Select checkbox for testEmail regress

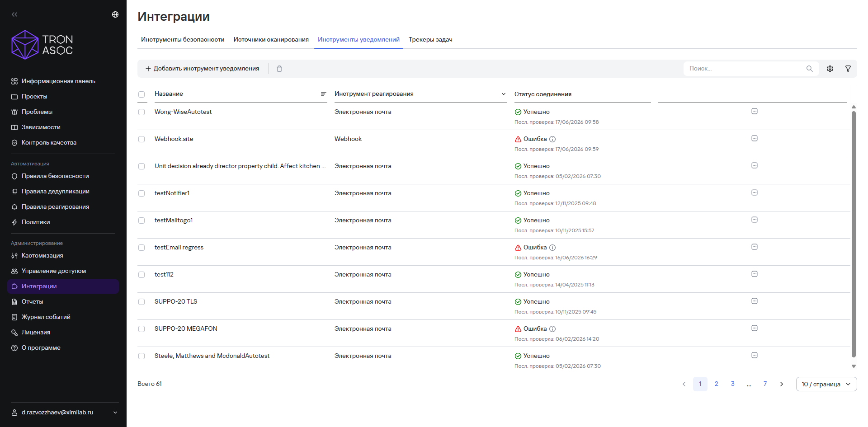pos(142,248)
